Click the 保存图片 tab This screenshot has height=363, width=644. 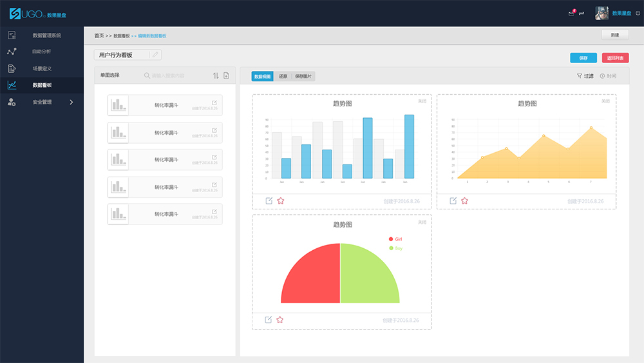click(303, 76)
